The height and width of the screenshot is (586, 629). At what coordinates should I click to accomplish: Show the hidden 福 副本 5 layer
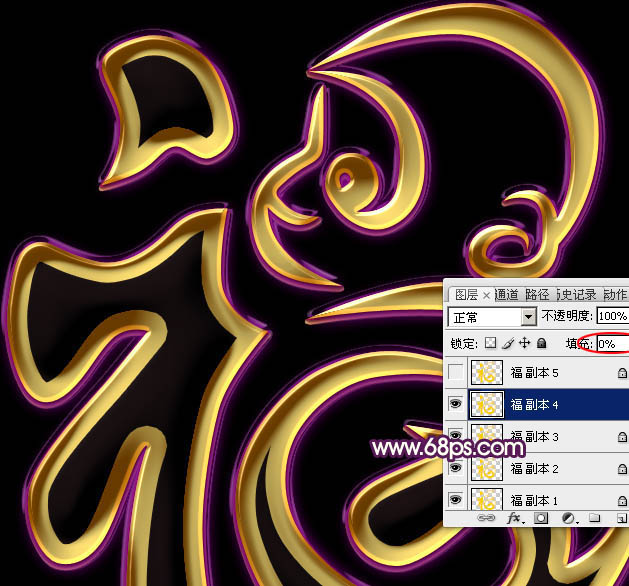click(455, 372)
